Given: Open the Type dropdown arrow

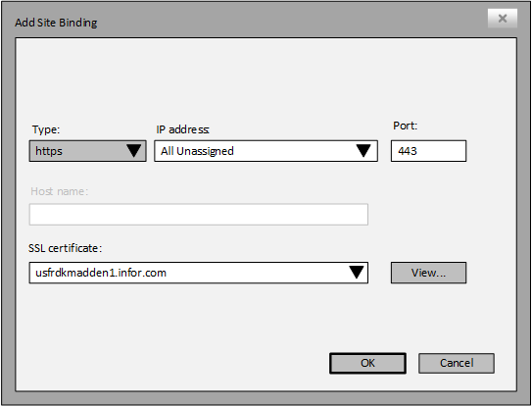Looking at the screenshot, I should [133, 151].
